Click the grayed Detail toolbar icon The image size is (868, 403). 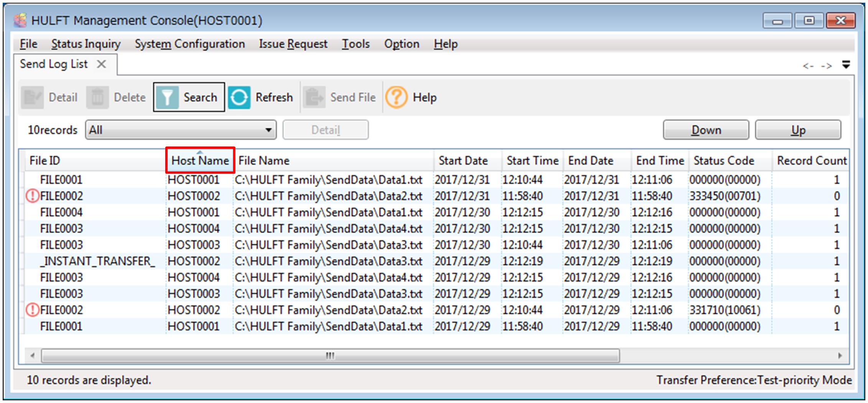(32, 97)
